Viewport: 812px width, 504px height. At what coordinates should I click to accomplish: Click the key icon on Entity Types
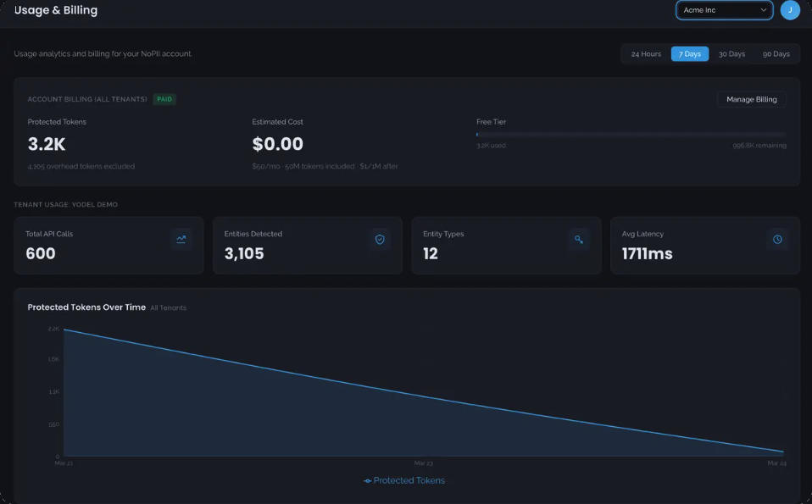pyautogui.click(x=579, y=239)
